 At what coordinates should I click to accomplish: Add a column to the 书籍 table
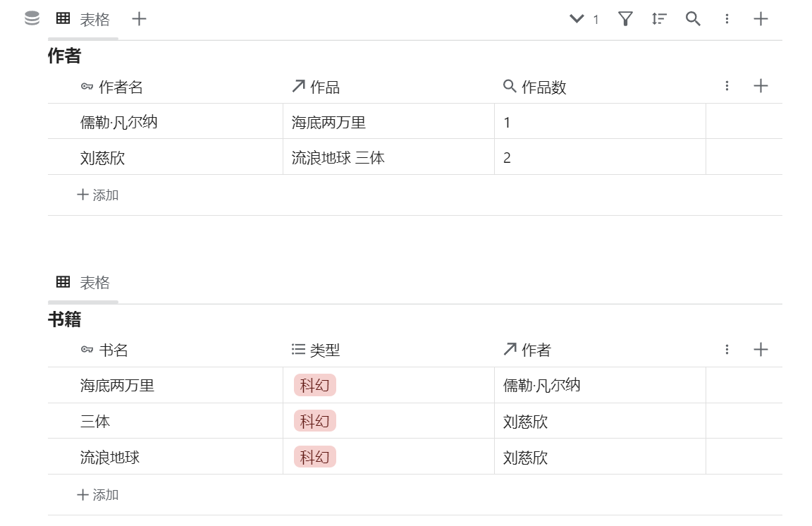click(x=761, y=350)
